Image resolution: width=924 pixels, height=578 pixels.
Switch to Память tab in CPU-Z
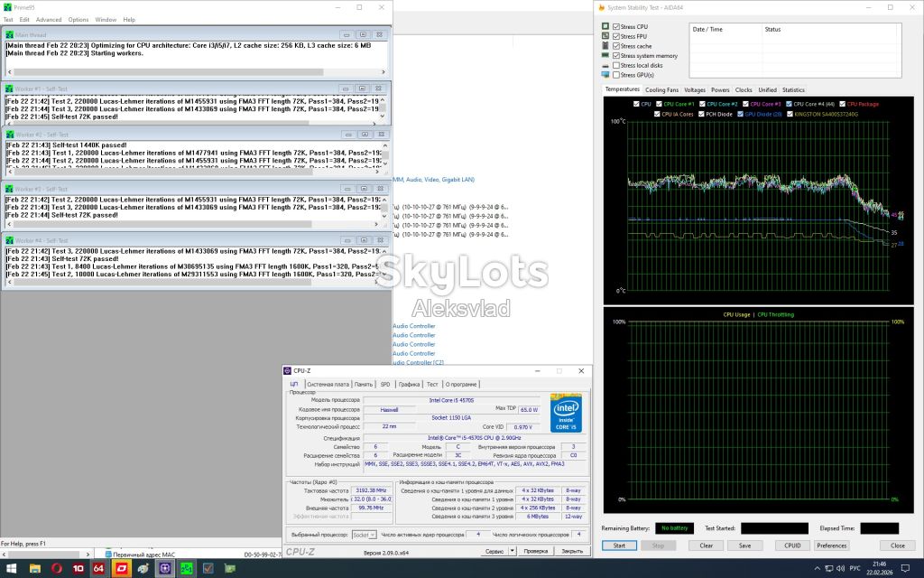(x=364, y=384)
